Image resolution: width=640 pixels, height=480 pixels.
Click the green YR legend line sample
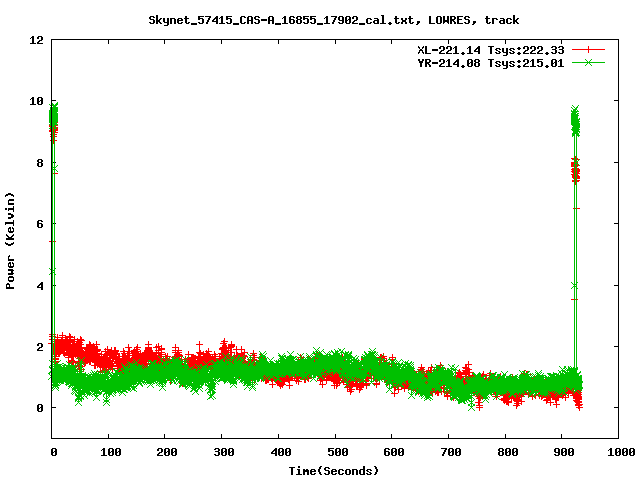pos(588,63)
